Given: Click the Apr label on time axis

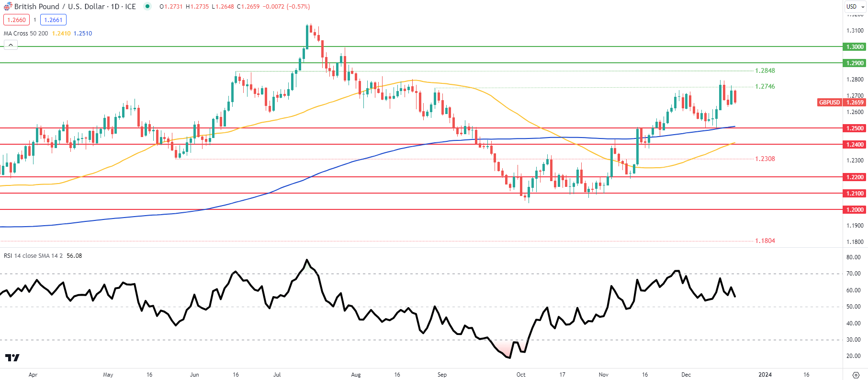Looking at the screenshot, I should coord(33,375).
